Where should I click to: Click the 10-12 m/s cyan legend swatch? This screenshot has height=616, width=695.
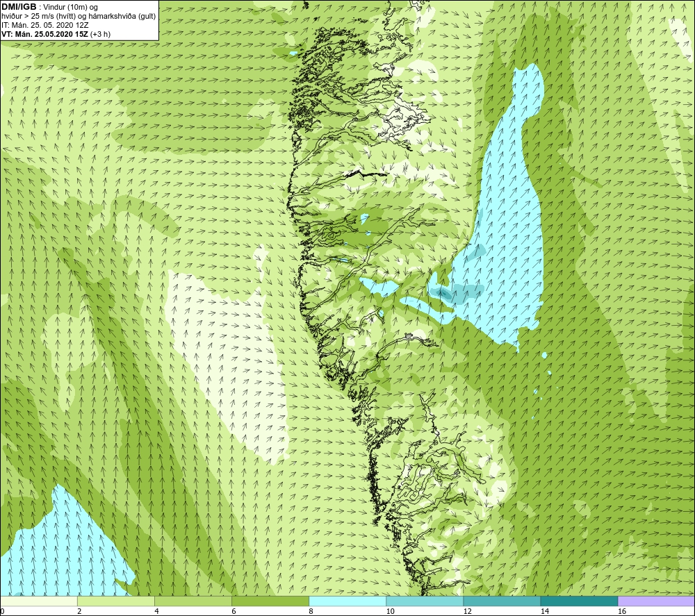click(424, 601)
